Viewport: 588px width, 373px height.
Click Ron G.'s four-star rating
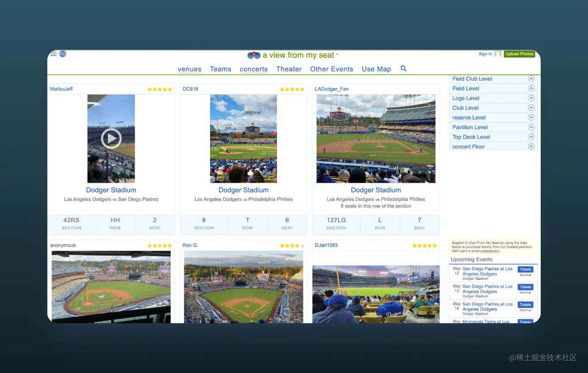(292, 246)
